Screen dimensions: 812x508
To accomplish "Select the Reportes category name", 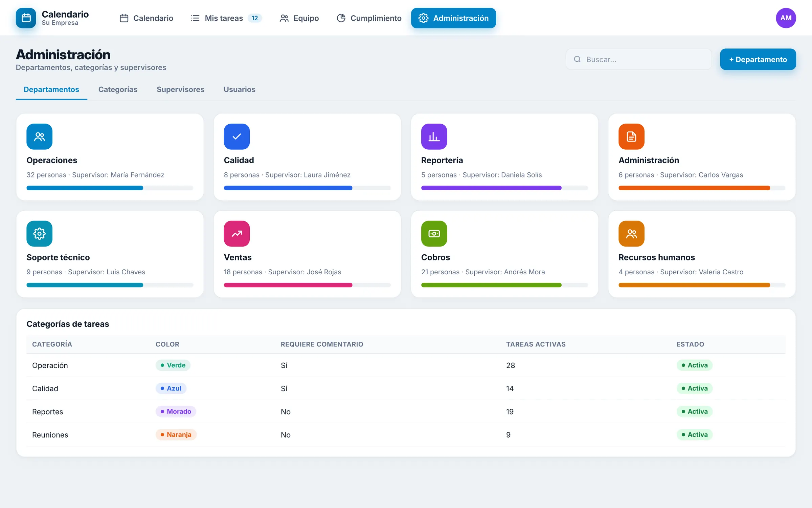I will [48, 411].
